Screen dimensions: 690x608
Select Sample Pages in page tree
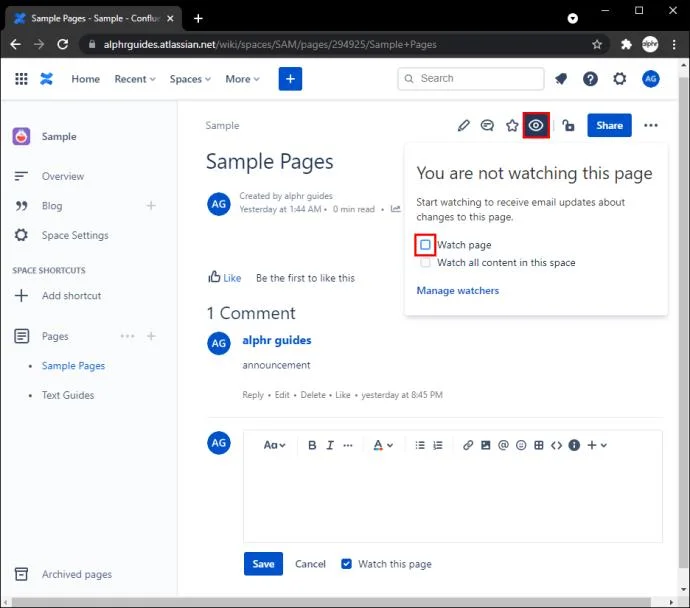pos(73,366)
